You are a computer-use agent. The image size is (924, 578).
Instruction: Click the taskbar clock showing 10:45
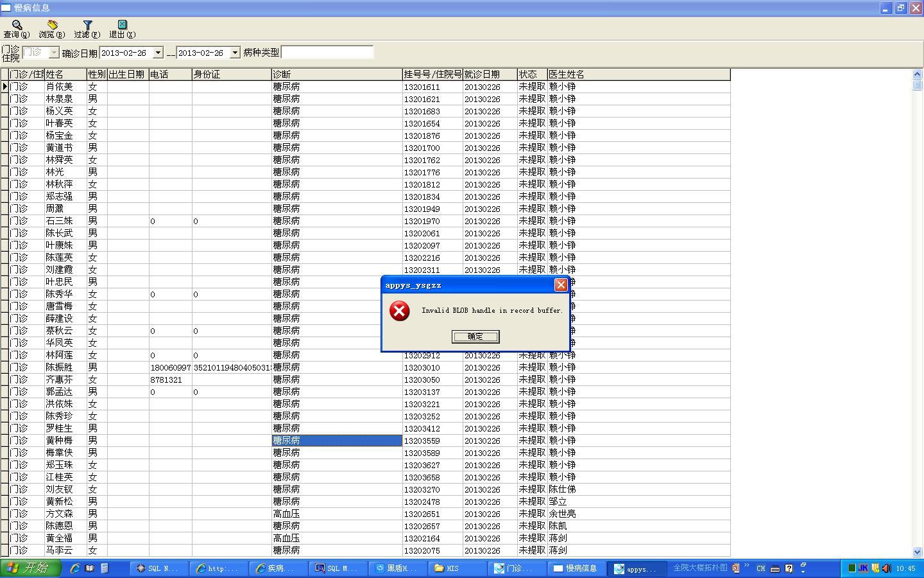pos(905,568)
